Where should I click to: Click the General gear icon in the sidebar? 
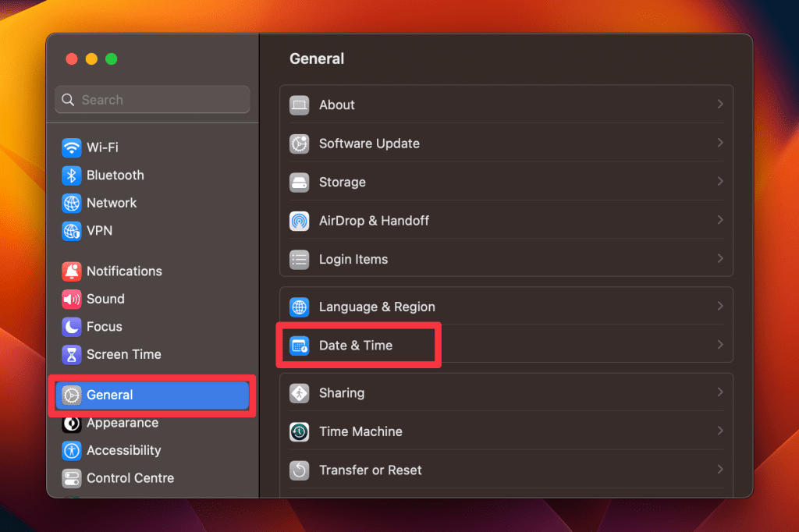[x=71, y=395]
